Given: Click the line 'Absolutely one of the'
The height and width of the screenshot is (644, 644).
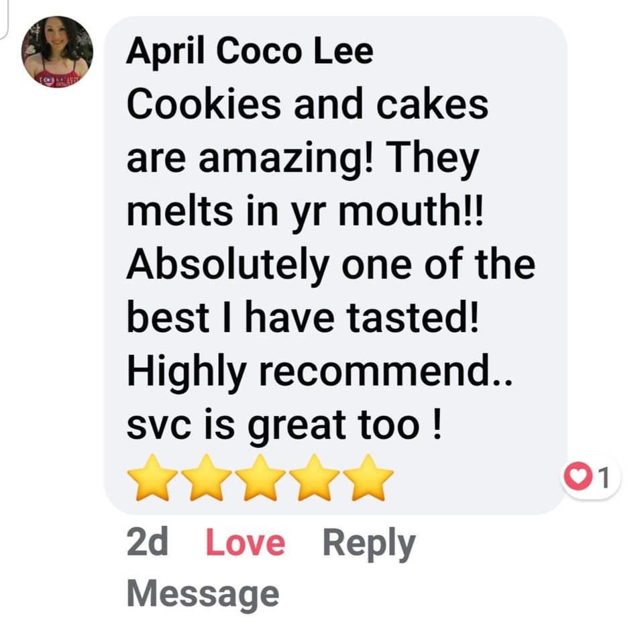Looking at the screenshot, I should pyautogui.click(x=331, y=264).
